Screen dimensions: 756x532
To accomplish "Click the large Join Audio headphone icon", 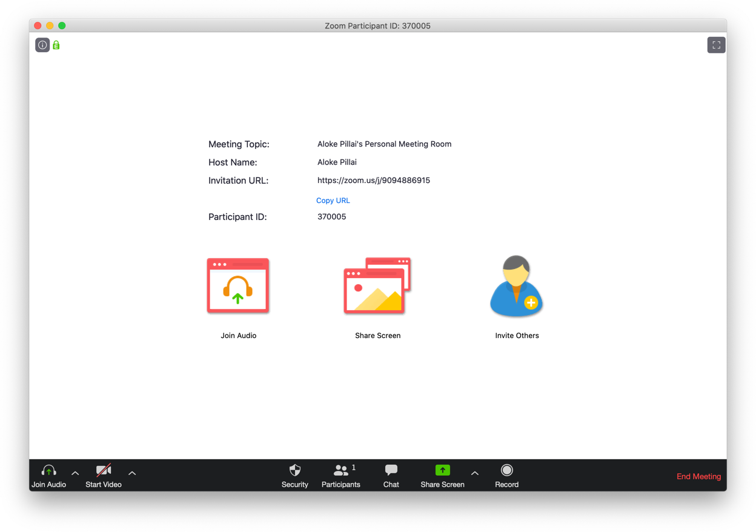I will (x=238, y=285).
